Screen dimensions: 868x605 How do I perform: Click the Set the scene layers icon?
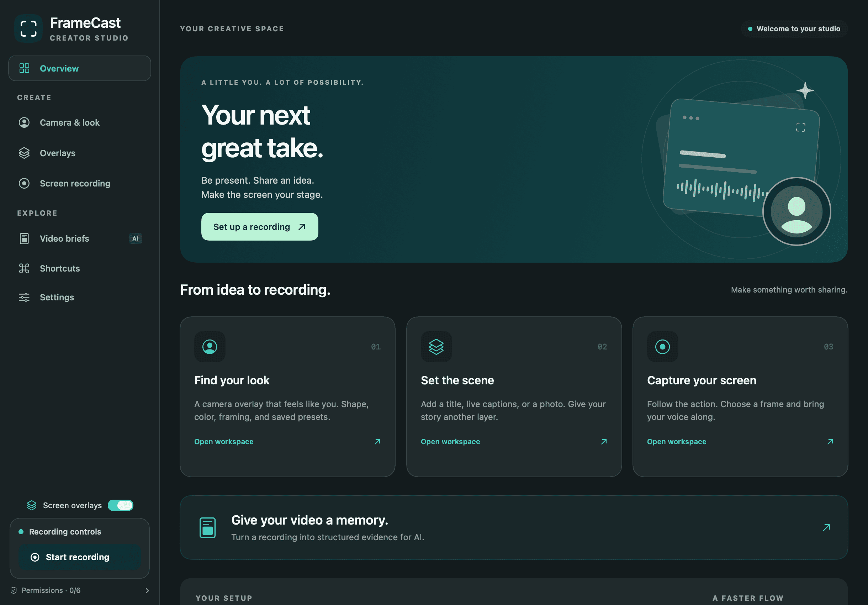(436, 347)
